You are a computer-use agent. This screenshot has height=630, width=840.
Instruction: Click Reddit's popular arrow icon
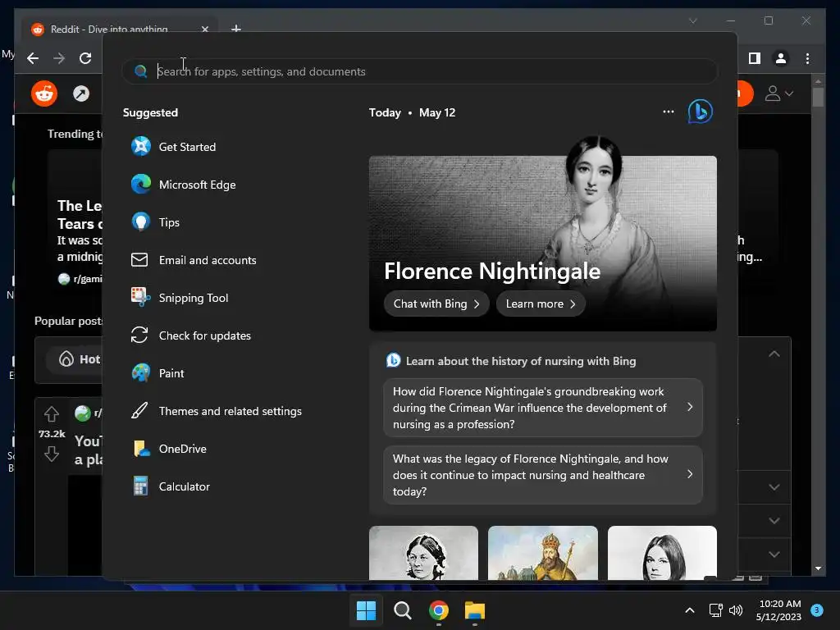click(81, 94)
